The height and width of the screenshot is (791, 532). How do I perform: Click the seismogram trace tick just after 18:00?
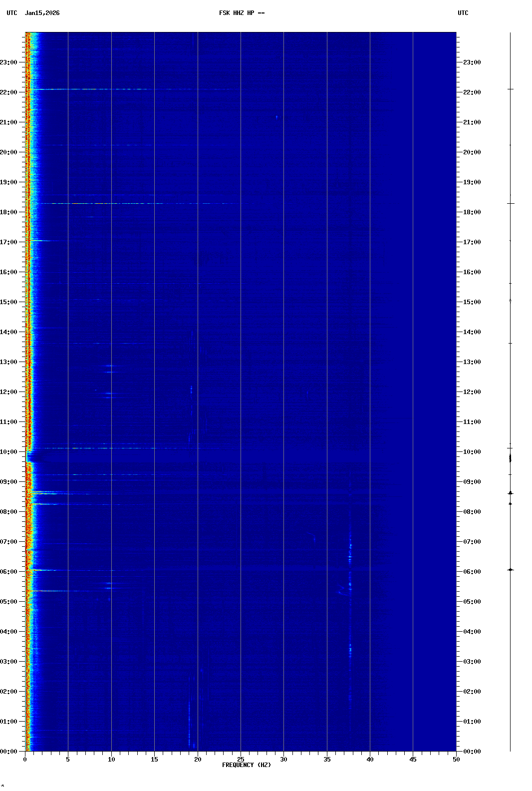point(510,203)
